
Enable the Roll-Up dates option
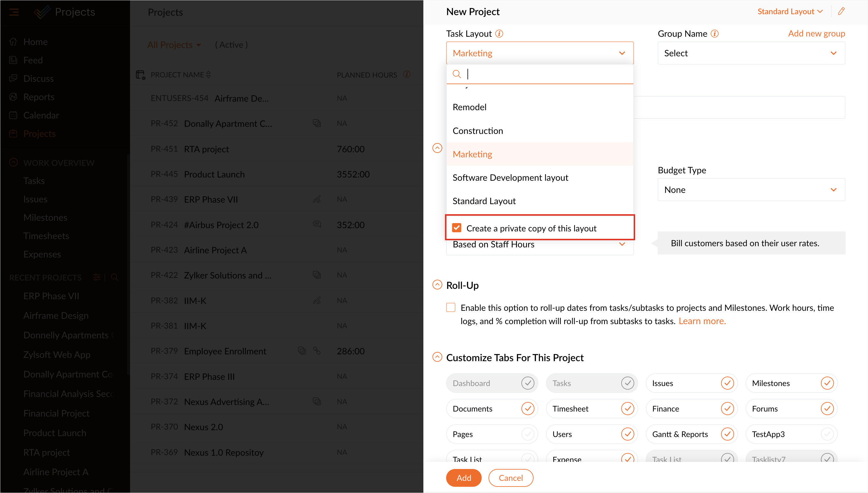pos(451,308)
